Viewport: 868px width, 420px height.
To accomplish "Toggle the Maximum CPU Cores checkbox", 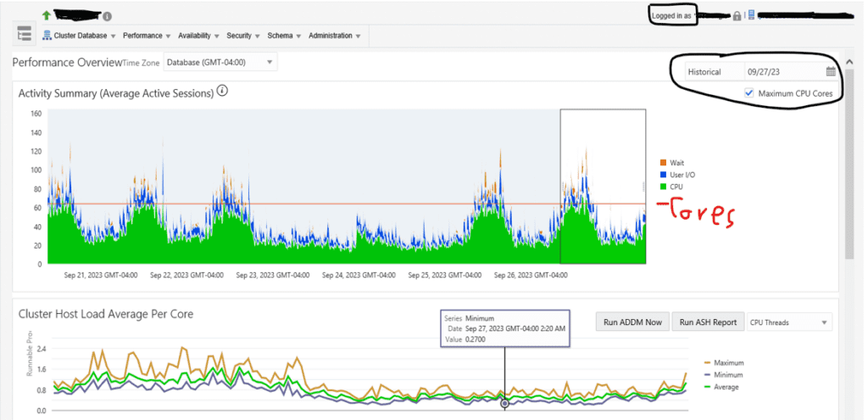I will point(749,93).
